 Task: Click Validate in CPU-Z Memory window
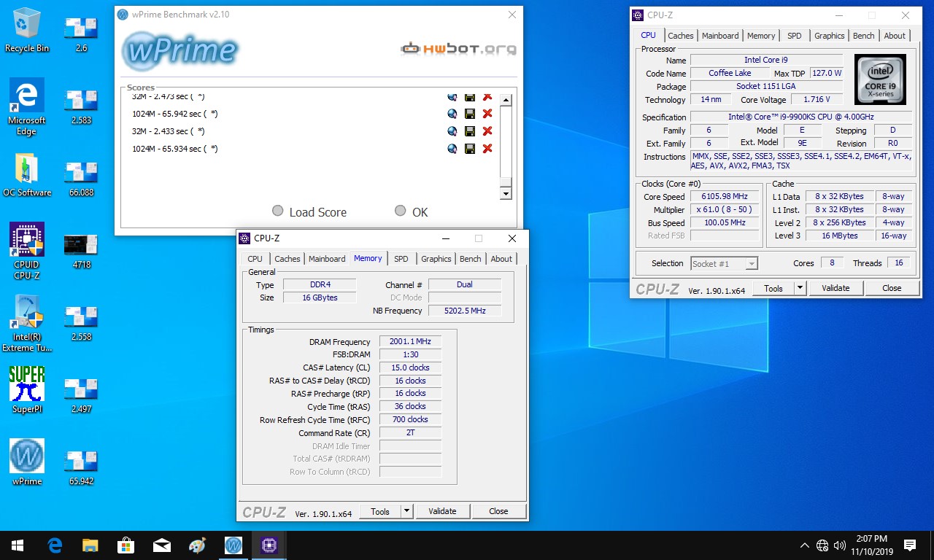(x=443, y=511)
